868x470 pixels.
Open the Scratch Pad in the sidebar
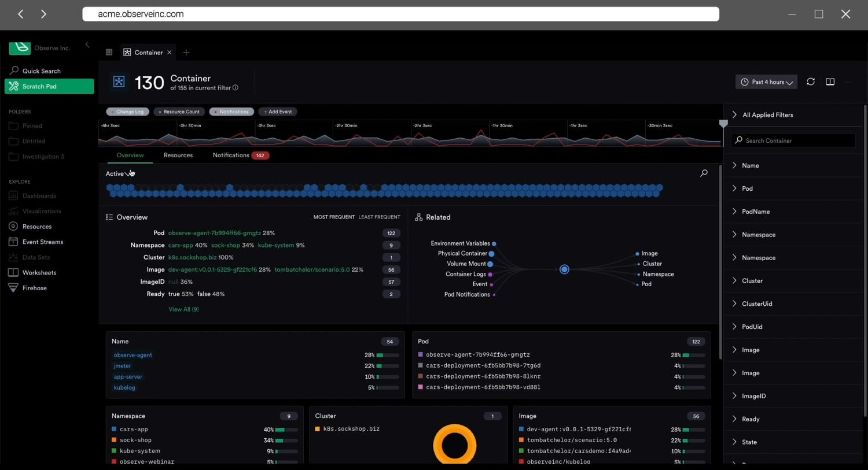point(49,86)
